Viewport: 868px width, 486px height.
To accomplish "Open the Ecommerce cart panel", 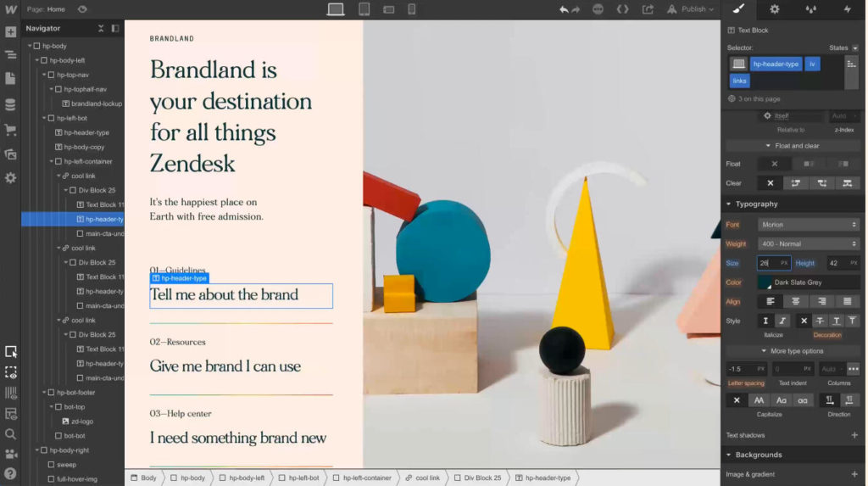I will click(10, 131).
